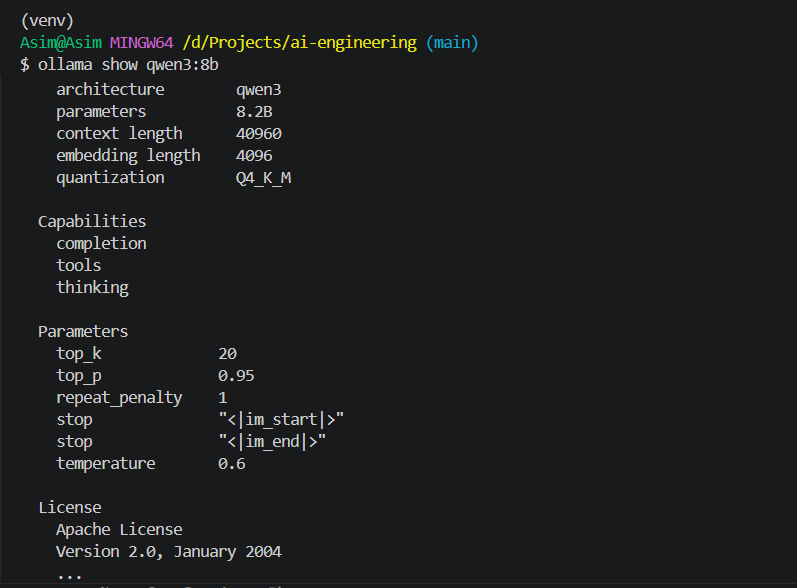Click the 'Apache License' line

tap(119, 530)
